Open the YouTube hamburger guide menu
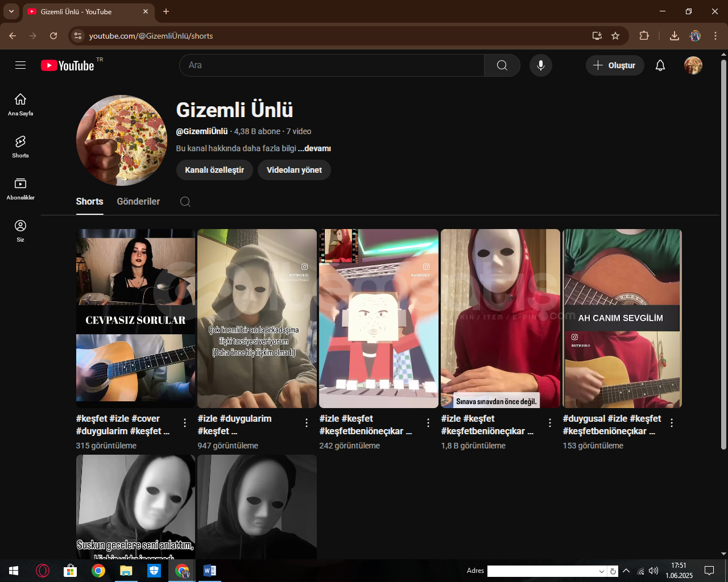The width and height of the screenshot is (728, 582). (x=20, y=65)
